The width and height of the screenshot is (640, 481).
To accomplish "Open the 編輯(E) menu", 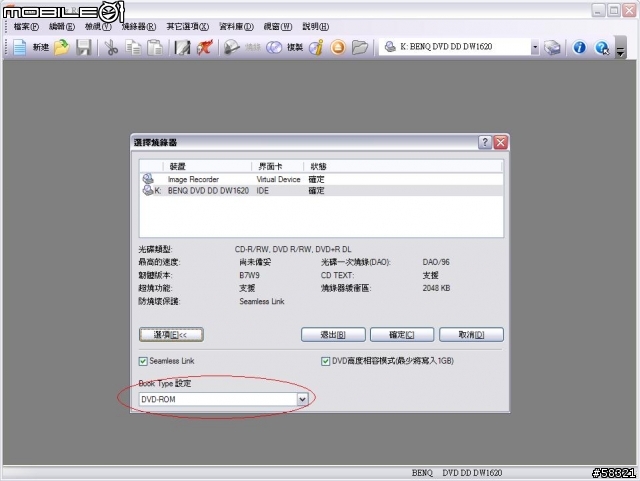I will [62, 27].
